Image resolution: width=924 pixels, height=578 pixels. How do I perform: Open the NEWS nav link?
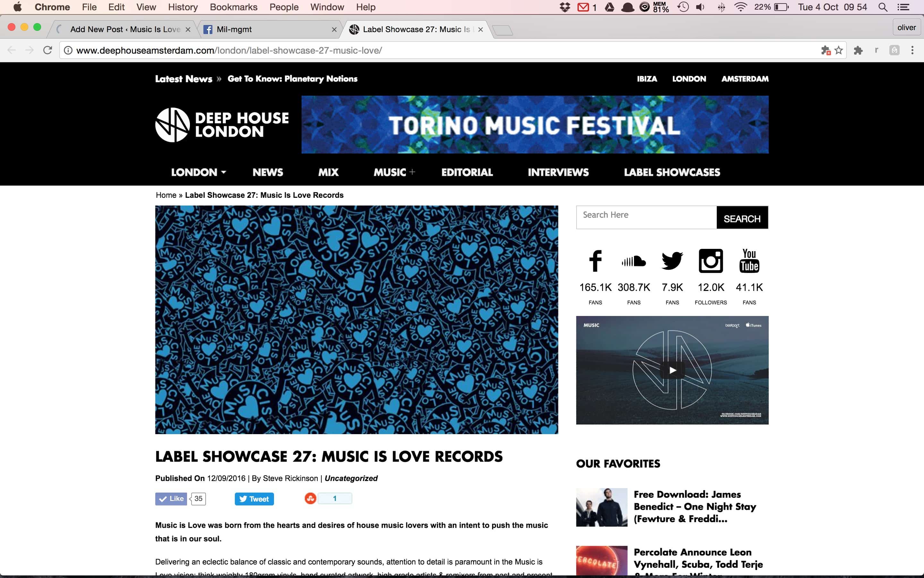[268, 172]
